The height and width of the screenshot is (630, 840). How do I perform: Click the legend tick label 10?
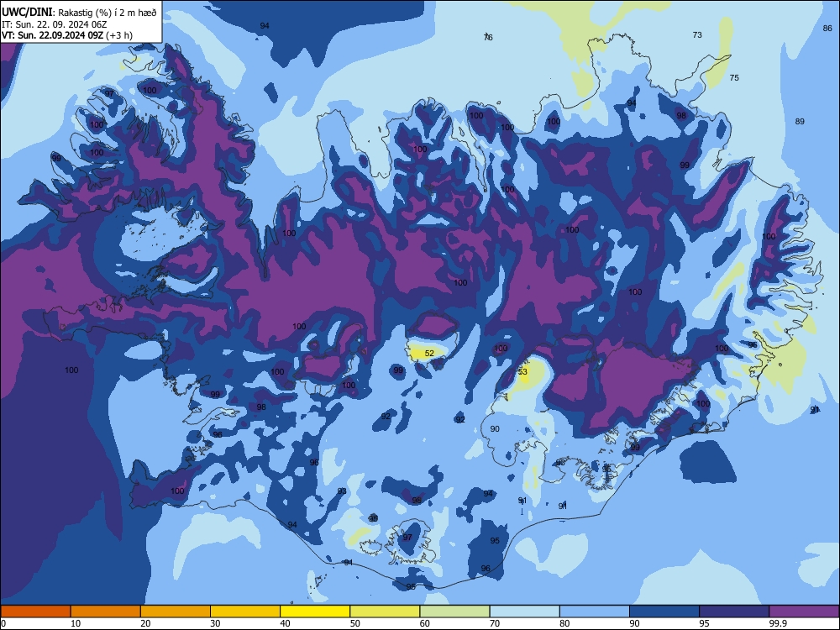pyautogui.click(x=76, y=623)
